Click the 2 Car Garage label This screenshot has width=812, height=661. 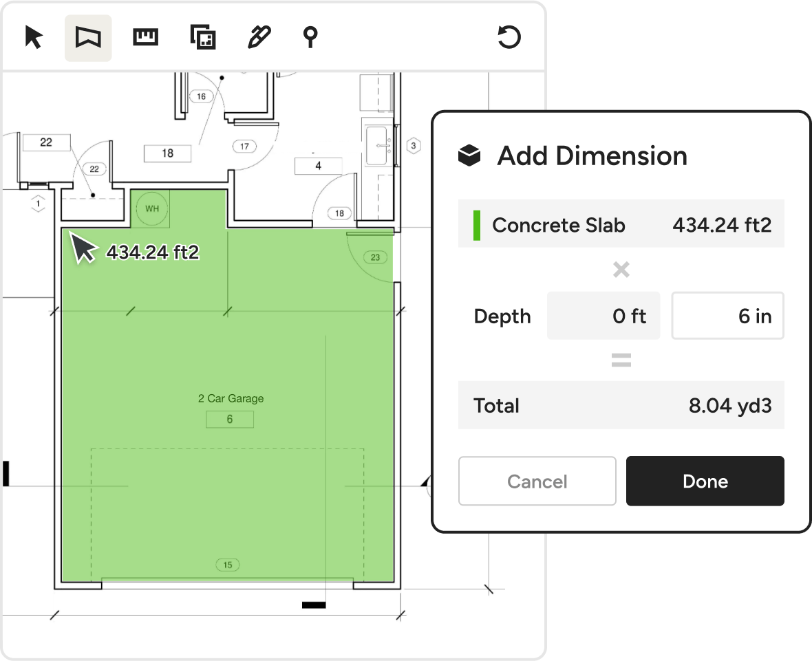click(231, 398)
